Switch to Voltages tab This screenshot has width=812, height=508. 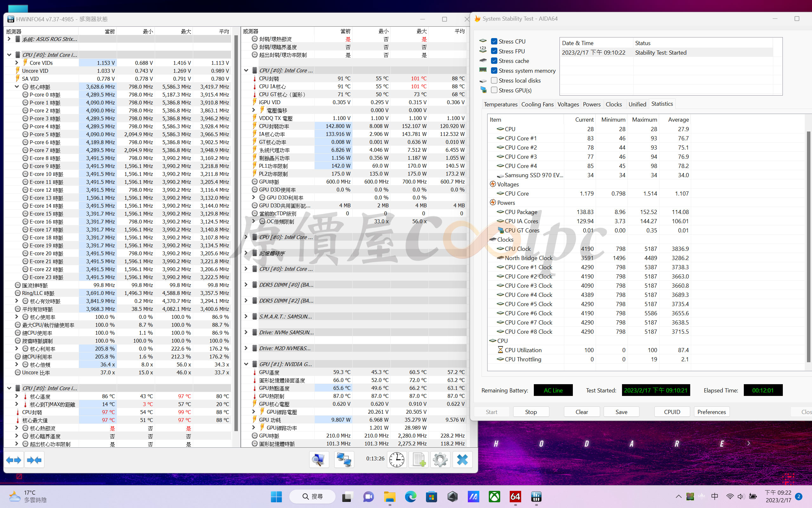pos(568,104)
